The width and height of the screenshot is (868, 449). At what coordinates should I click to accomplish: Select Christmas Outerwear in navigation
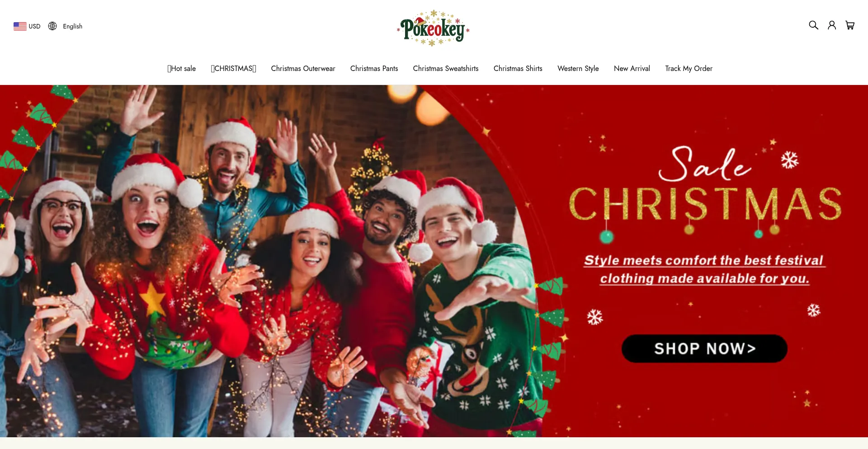303,69
